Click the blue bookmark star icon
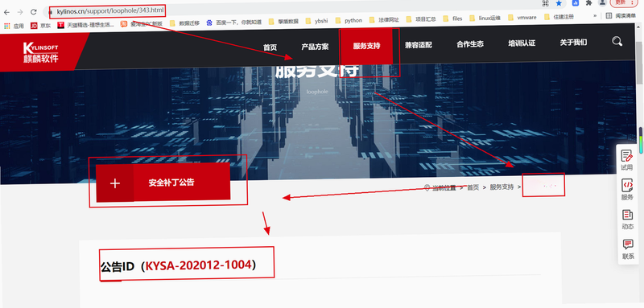The image size is (644, 308). (559, 3)
